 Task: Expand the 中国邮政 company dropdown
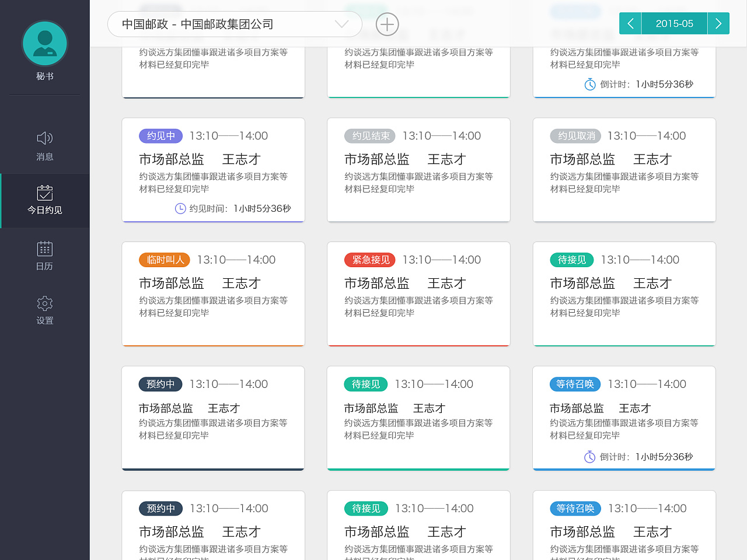pos(341,24)
